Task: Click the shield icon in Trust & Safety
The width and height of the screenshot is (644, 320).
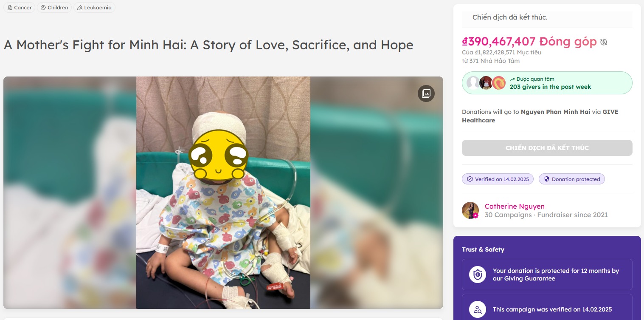Action: (478, 275)
